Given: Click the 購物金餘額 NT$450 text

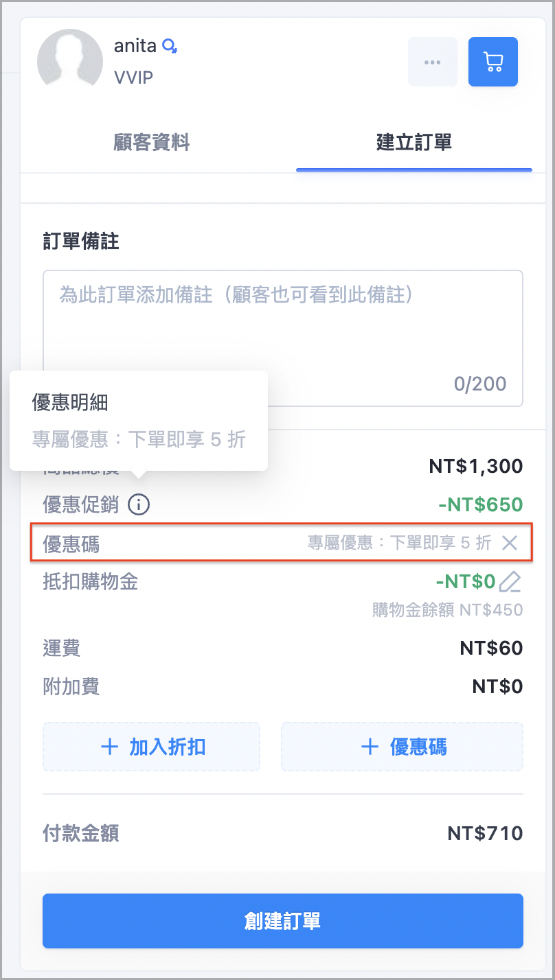Looking at the screenshot, I should (x=448, y=609).
